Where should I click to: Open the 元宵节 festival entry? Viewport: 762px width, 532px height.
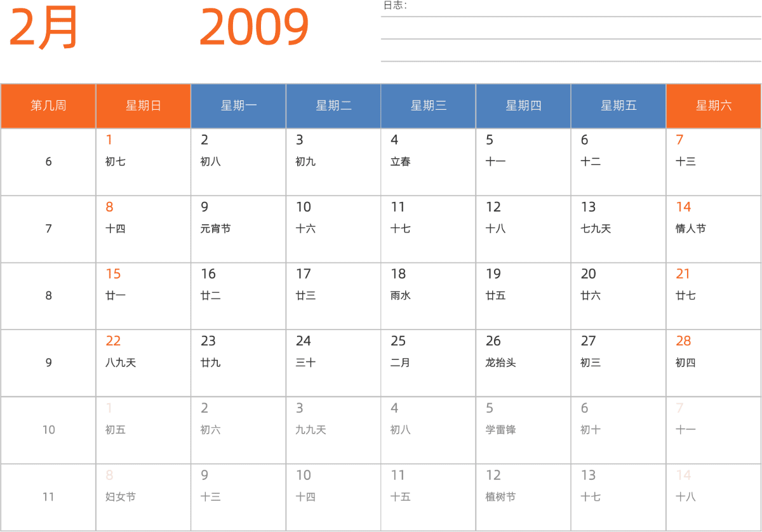[215, 229]
